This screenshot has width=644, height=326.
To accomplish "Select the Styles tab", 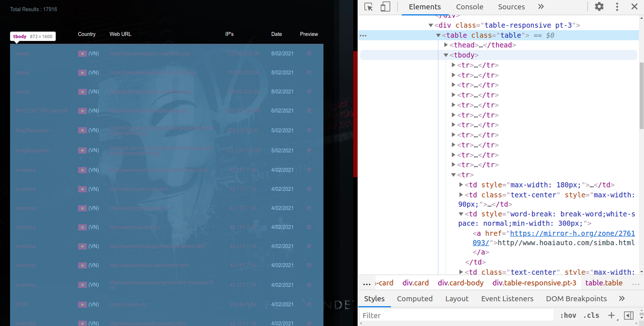I will 374,299.
